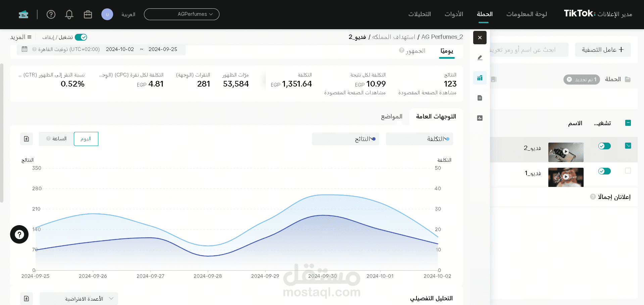Change language via العربية selector
The height and width of the screenshot is (305, 644).
coord(129,14)
